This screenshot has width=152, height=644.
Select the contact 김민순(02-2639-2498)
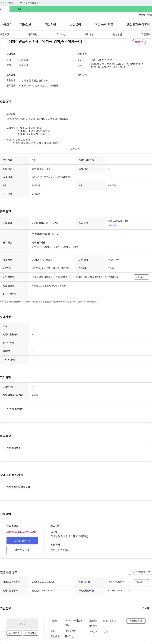pyautogui.click(x=44, y=591)
